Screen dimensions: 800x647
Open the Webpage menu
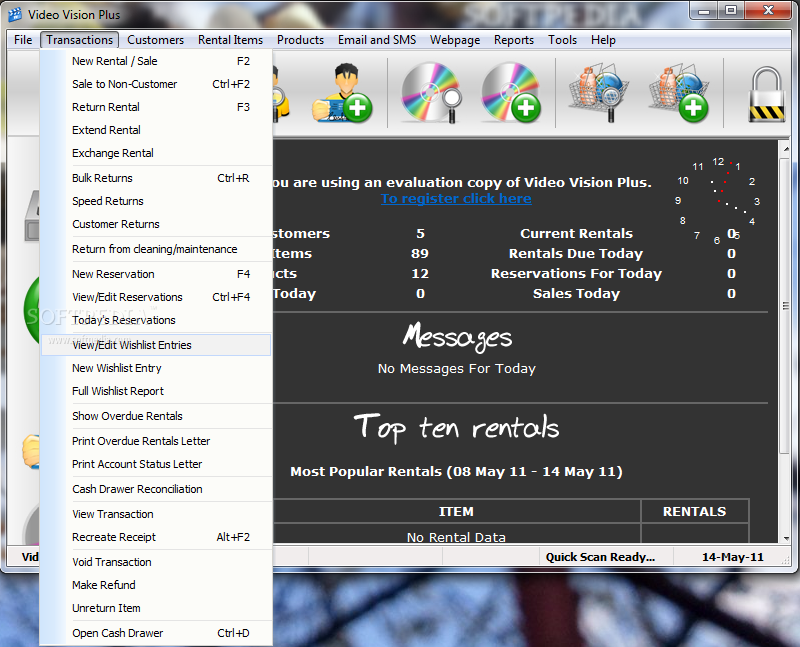[455, 40]
